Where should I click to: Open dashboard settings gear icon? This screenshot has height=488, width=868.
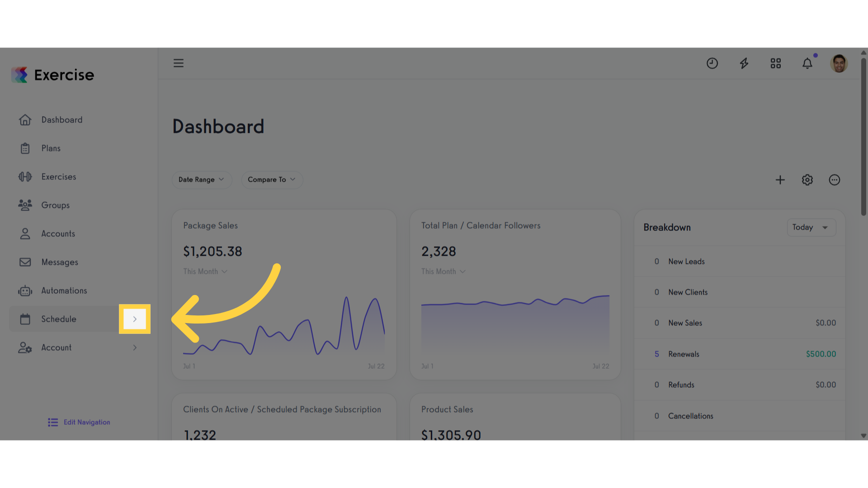807,180
